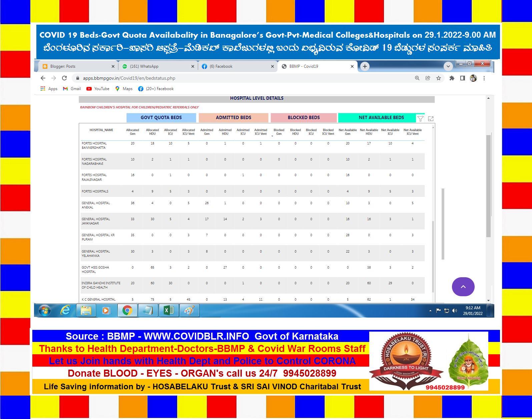The image size is (532, 419).
Task: Open the Gmail bookmark
Action: pyautogui.click(x=72, y=89)
